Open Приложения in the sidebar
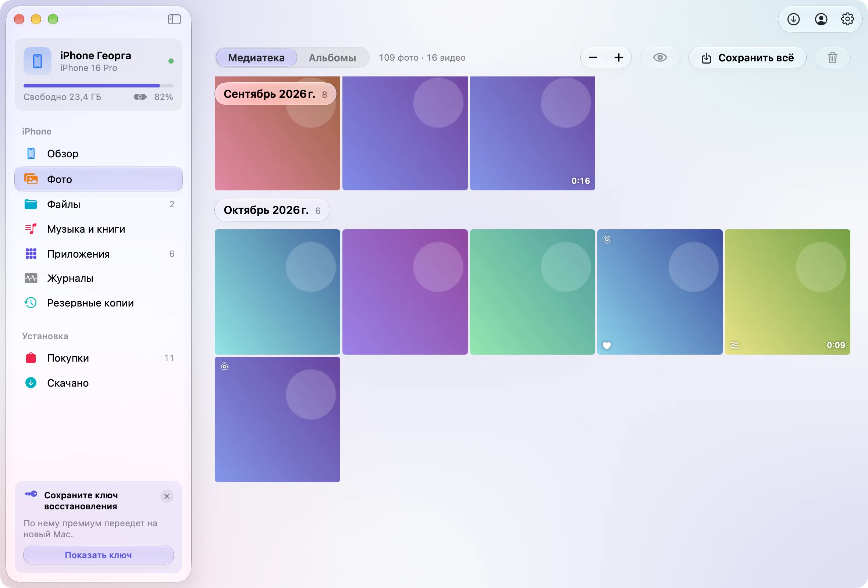868x588 pixels. click(x=99, y=254)
